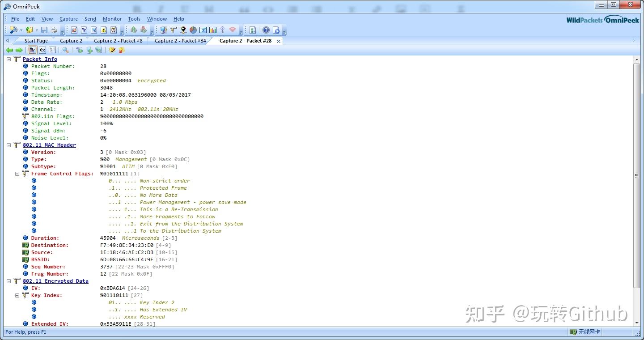Switch to Capture 2 - Packet #34 tab
This screenshot has width=644, height=340.
coord(180,41)
